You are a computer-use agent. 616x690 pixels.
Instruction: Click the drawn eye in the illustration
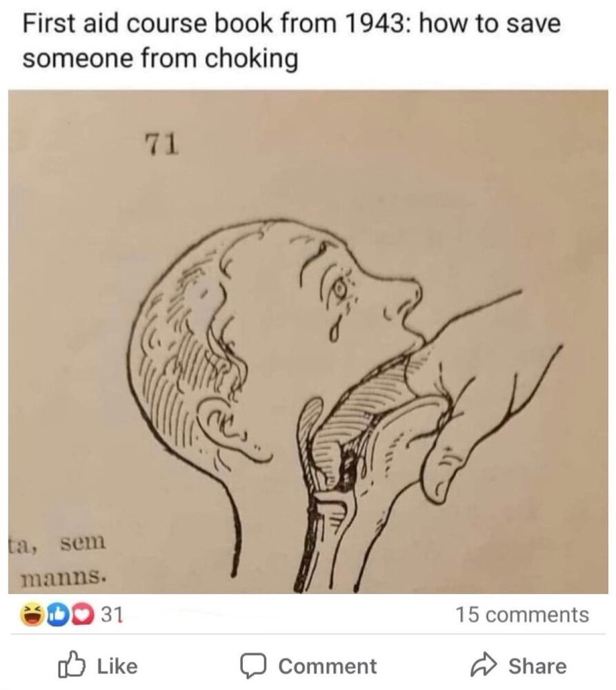339,288
